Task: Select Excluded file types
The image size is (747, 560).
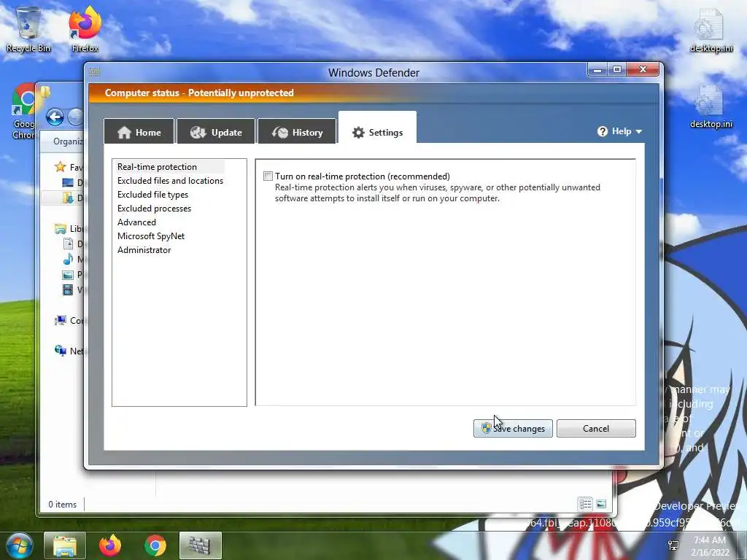Action: [x=152, y=194]
